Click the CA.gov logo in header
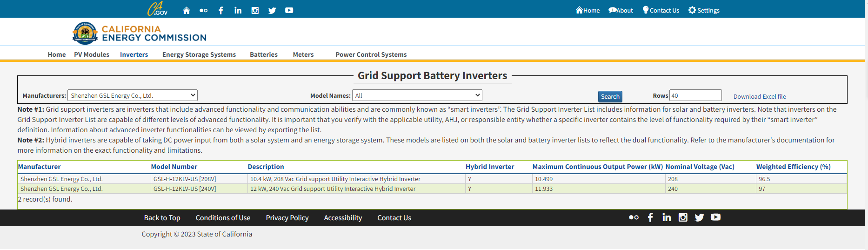Image resolution: width=868 pixels, height=250 pixels. (x=157, y=9)
